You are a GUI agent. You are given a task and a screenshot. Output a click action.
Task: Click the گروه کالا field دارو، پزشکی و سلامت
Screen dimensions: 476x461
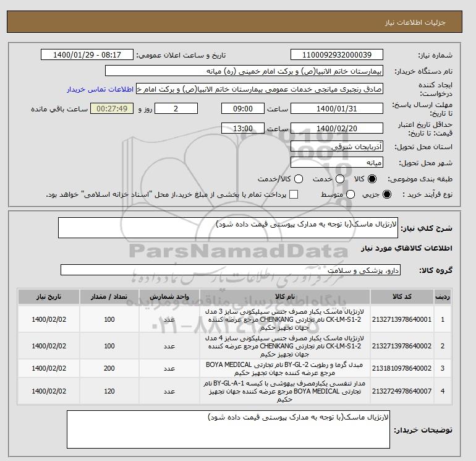pyautogui.click(x=231, y=270)
